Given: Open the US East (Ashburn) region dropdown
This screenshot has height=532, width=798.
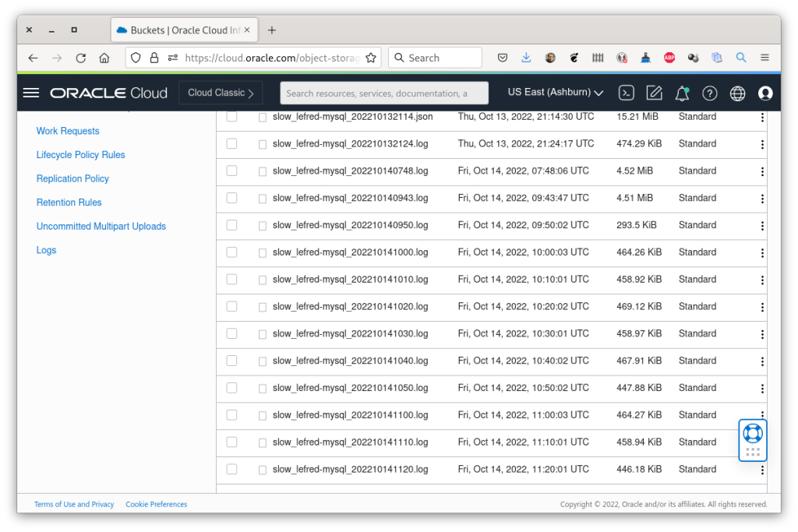Looking at the screenshot, I should (555, 92).
